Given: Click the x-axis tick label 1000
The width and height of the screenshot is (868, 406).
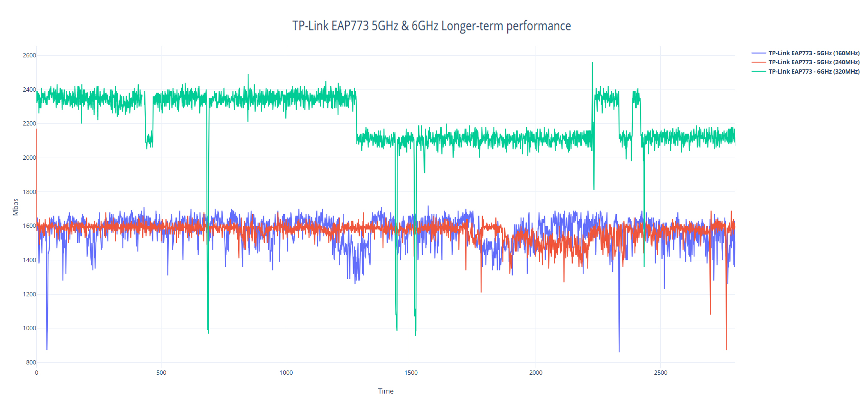Looking at the screenshot, I should (x=286, y=373).
